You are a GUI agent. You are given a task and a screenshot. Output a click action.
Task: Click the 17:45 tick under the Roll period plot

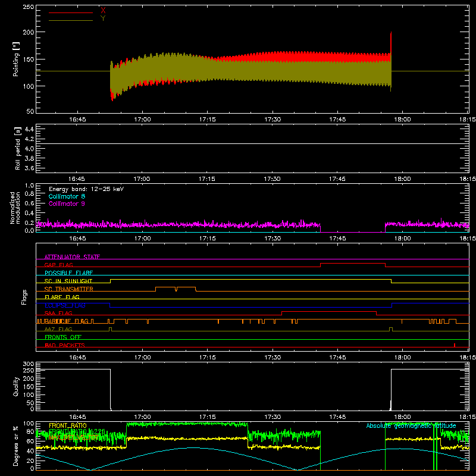tap(337, 179)
